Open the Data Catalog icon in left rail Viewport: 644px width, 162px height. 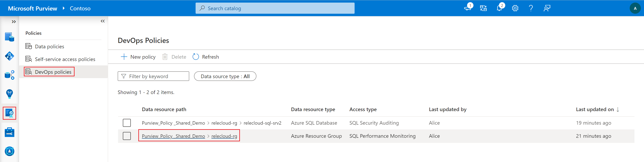(x=10, y=37)
